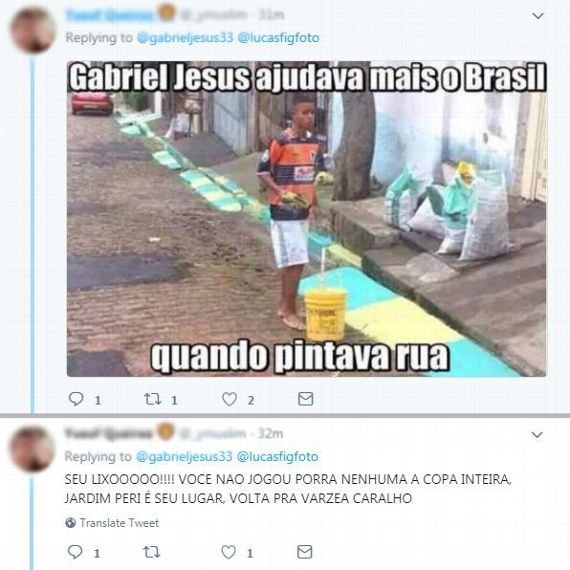Screen dimensions: 570x570
Task: Open @lucasfigfoto mention in first tweet
Action: (278, 38)
